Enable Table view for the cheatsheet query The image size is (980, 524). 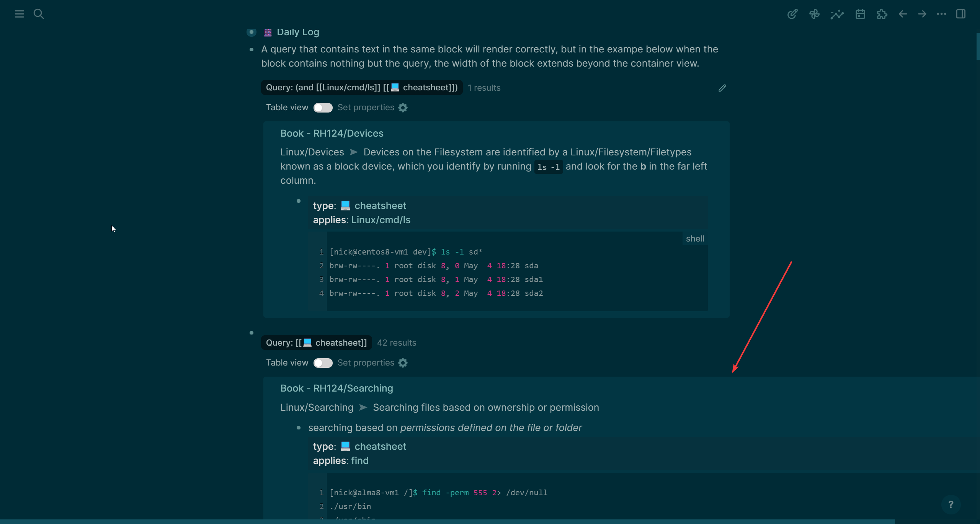[x=323, y=363]
